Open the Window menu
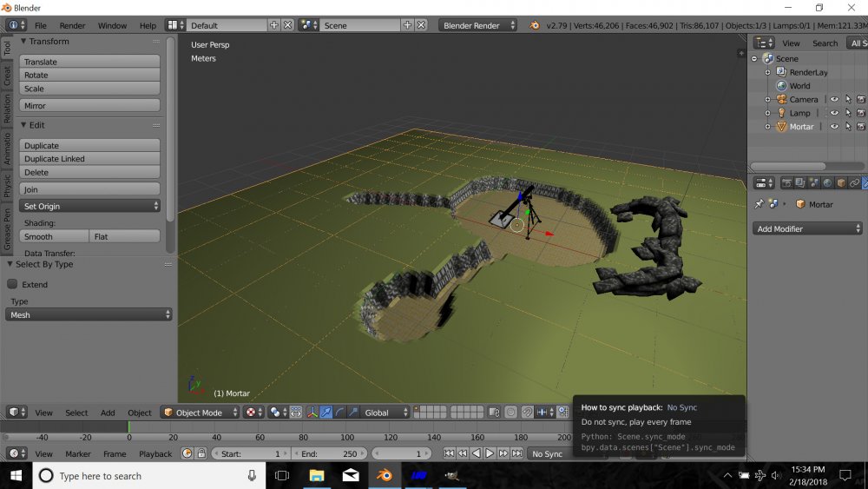The image size is (868, 489). (x=112, y=25)
